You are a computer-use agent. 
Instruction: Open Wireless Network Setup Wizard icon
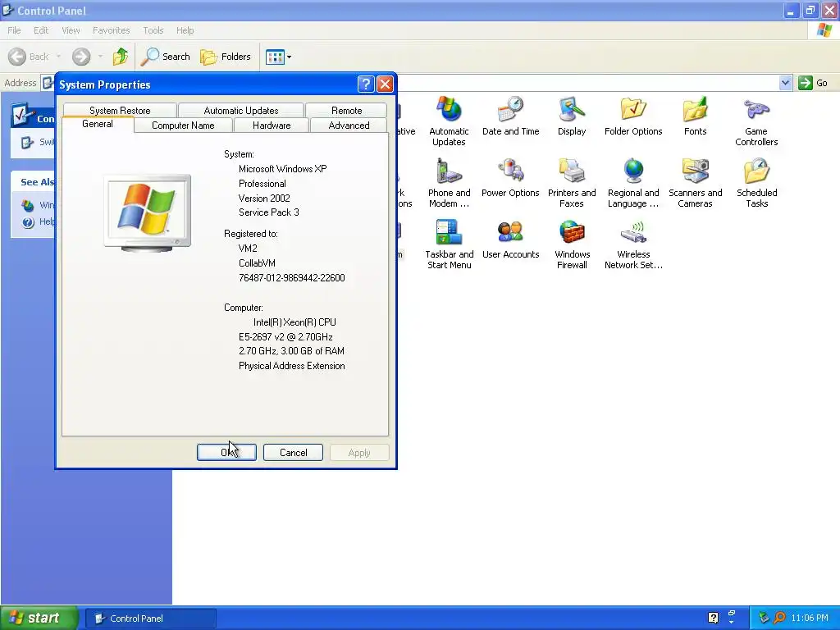[633, 244]
